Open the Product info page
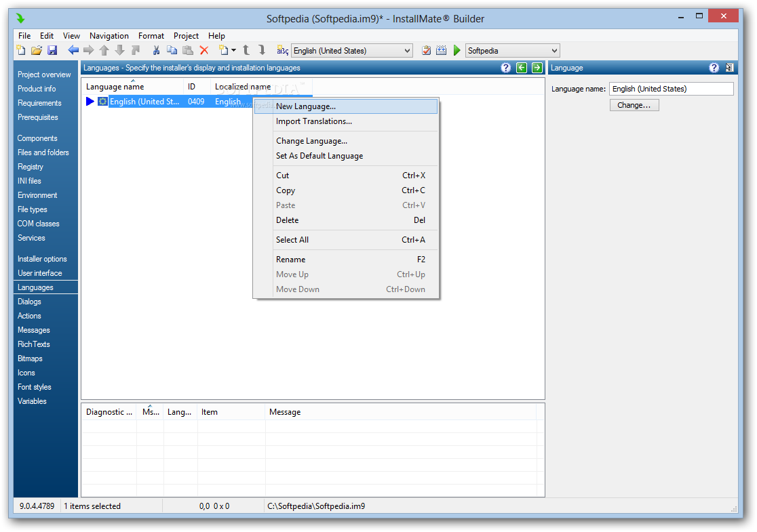This screenshot has height=532, width=757. pos(37,89)
